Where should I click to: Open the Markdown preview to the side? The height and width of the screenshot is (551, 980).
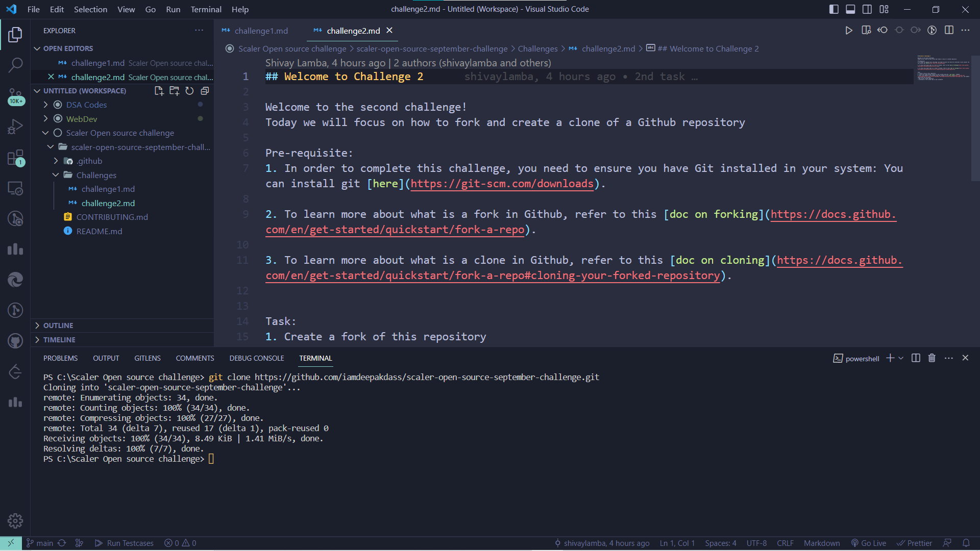tap(866, 30)
